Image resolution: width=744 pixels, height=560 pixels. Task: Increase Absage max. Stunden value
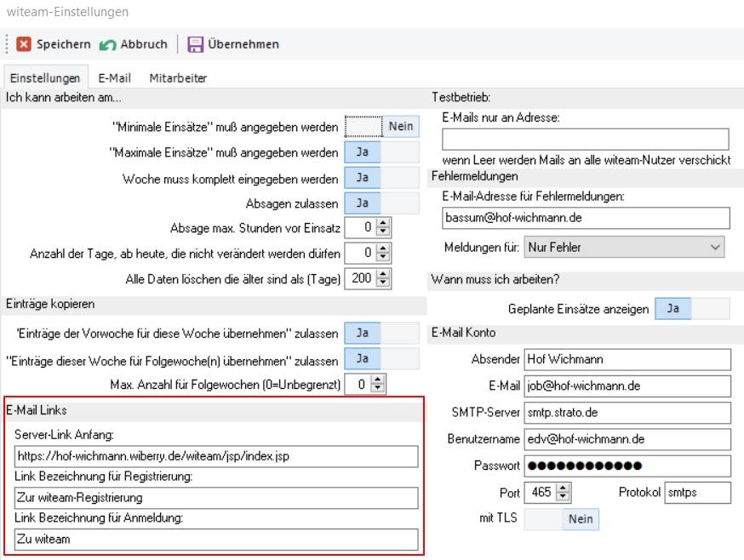click(x=383, y=224)
